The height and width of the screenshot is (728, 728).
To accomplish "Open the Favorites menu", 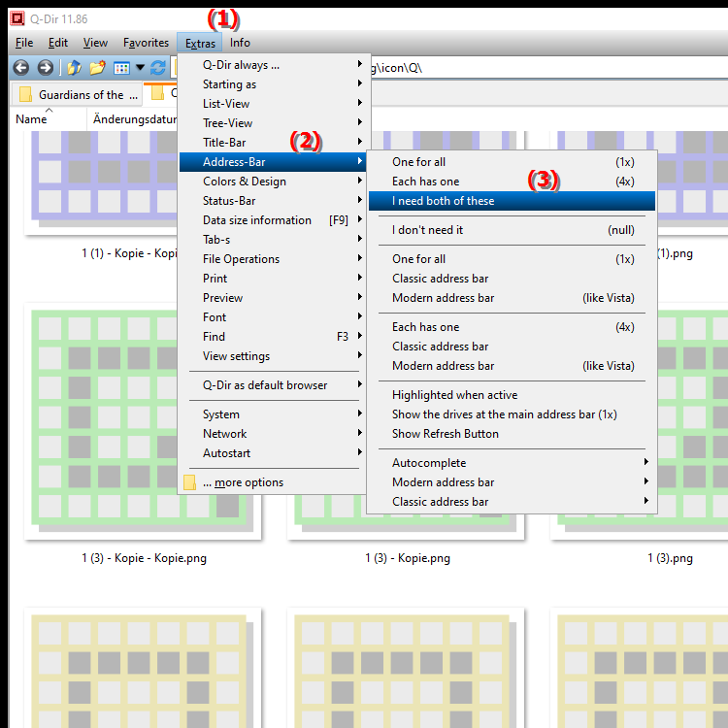I will pos(146,43).
